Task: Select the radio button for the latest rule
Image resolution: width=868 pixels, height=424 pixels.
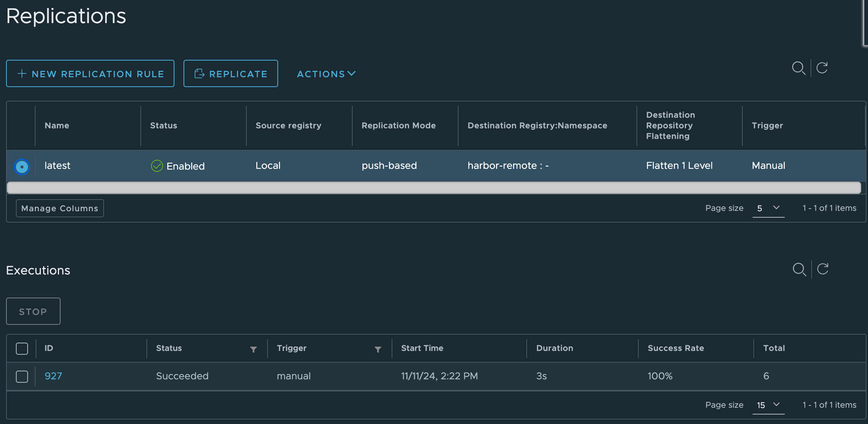Action: point(22,167)
